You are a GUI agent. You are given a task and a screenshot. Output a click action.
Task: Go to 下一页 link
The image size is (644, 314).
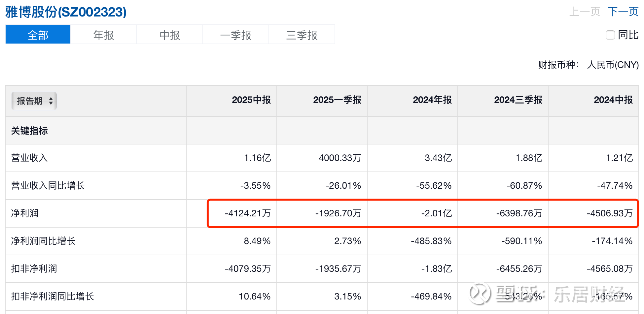623,12
